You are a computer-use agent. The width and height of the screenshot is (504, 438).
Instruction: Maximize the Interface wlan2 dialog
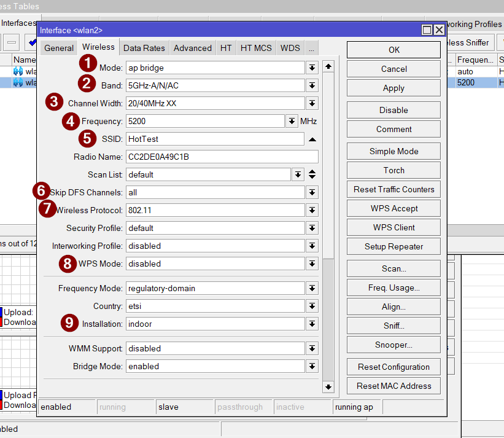[427, 30]
